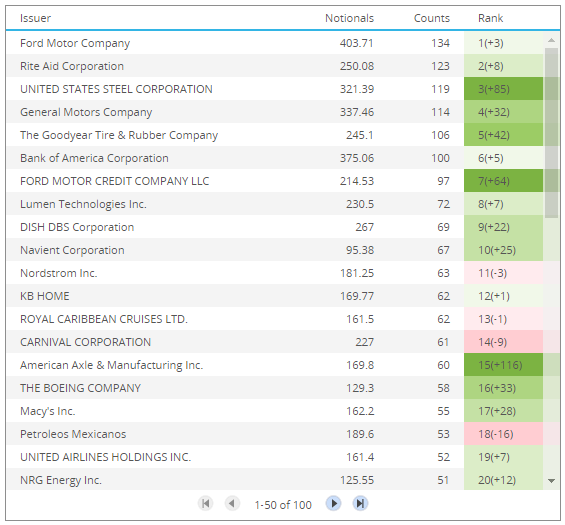
Task: Click count value 123
Action: pyautogui.click(x=440, y=66)
